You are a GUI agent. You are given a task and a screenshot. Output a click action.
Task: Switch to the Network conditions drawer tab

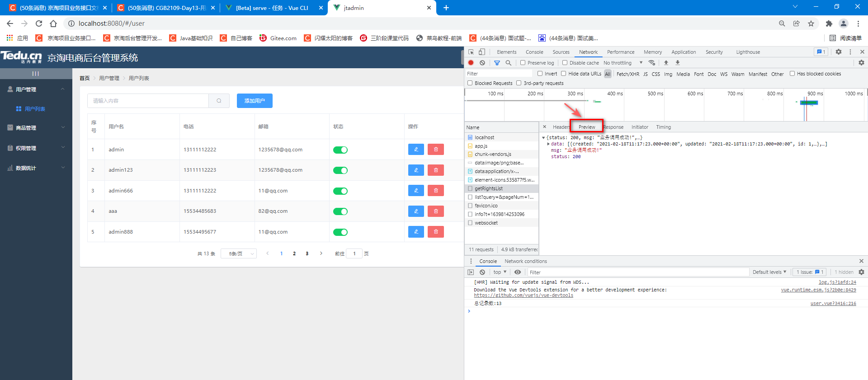click(x=526, y=261)
